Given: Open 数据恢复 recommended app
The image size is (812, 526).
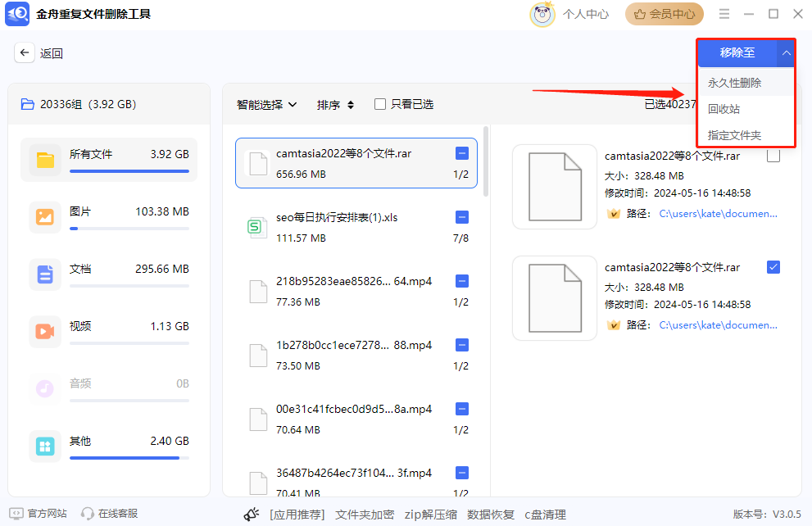Looking at the screenshot, I should pyautogui.click(x=491, y=515).
